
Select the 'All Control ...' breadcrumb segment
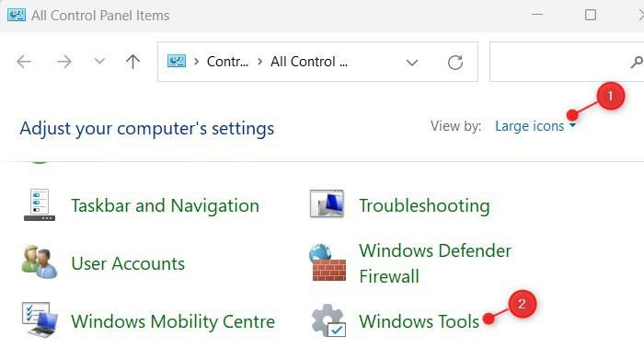click(309, 62)
